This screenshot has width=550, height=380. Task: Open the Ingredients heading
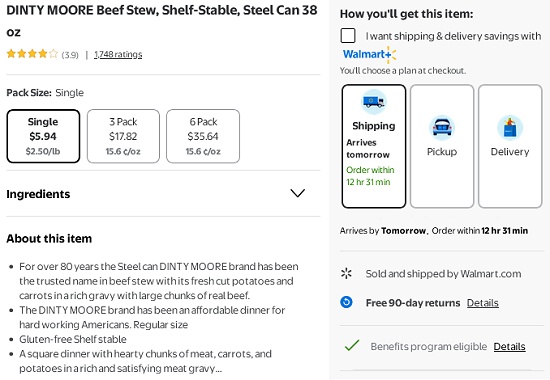pos(38,194)
